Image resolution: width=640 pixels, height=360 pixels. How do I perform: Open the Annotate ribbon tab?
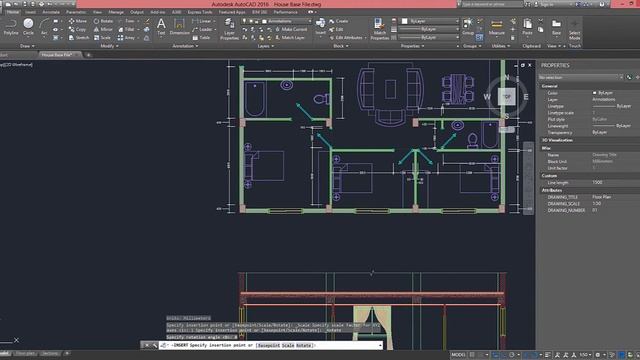coord(51,12)
